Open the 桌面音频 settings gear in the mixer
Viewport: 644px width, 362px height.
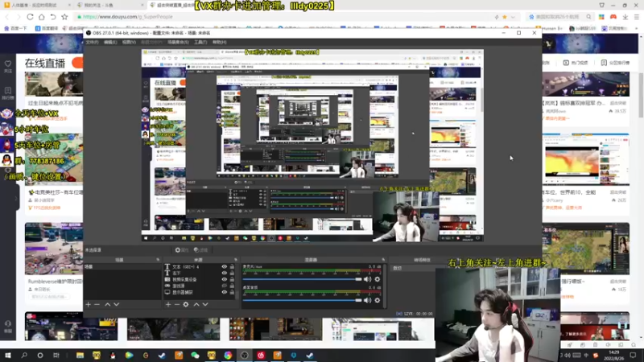tap(378, 300)
